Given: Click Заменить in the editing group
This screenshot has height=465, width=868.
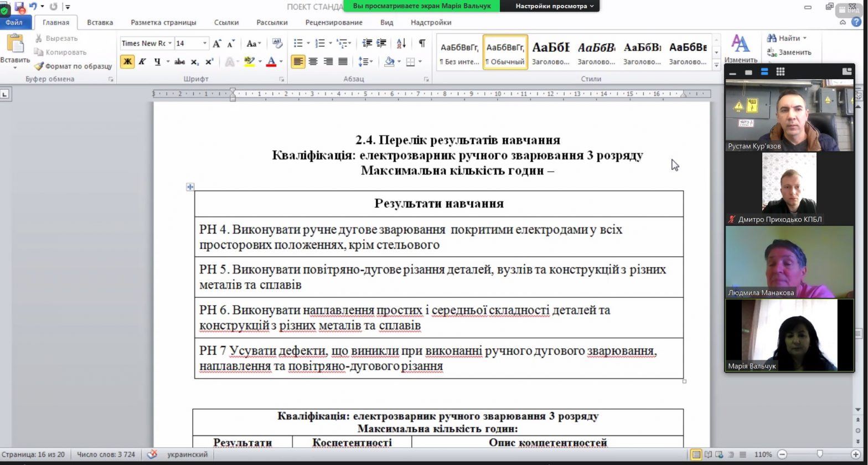Looking at the screenshot, I should coord(789,52).
